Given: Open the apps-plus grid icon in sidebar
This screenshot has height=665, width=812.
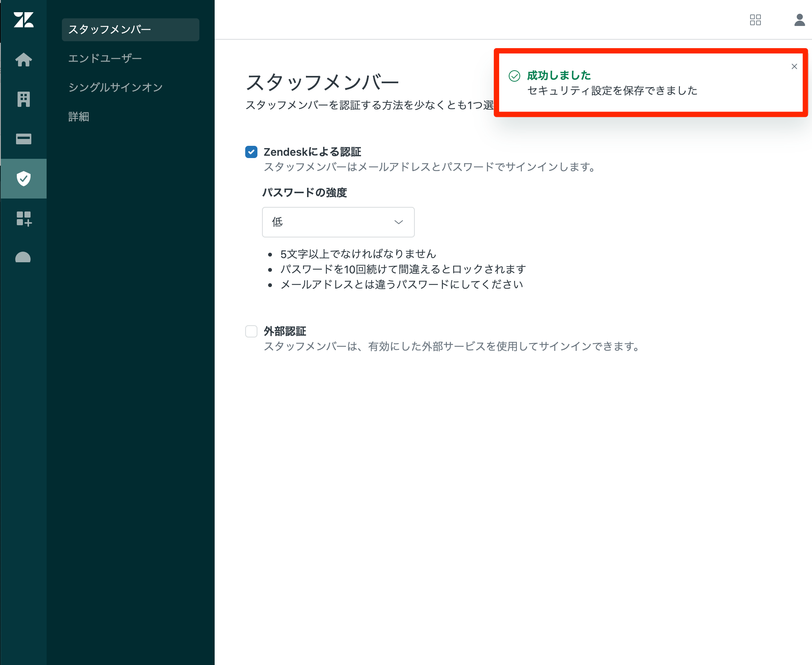Looking at the screenshot, I should (x=24, y=219).
